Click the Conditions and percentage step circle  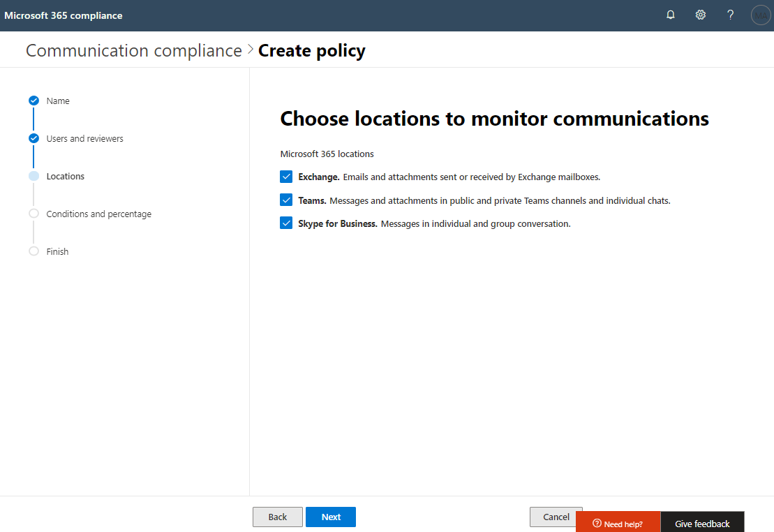pos(34,214)
